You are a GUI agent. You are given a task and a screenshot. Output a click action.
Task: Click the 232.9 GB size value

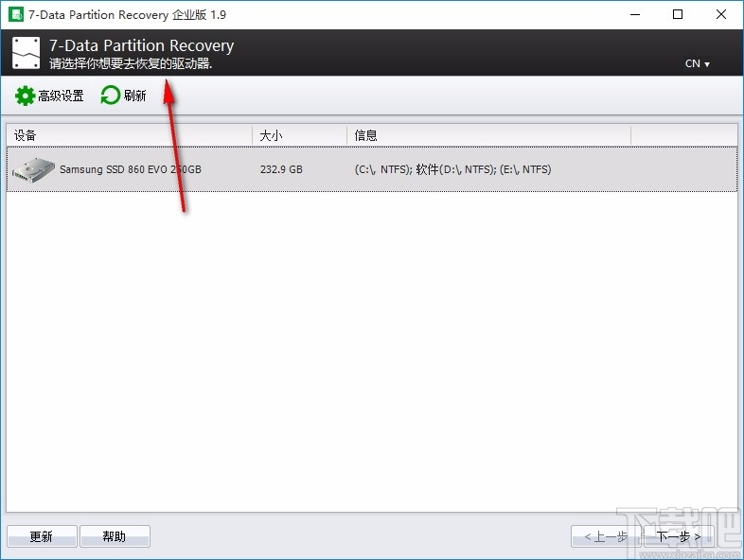281,169
